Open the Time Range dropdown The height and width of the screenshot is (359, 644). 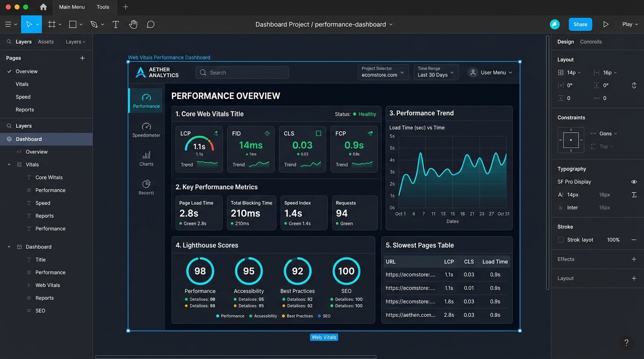point(436,72)
